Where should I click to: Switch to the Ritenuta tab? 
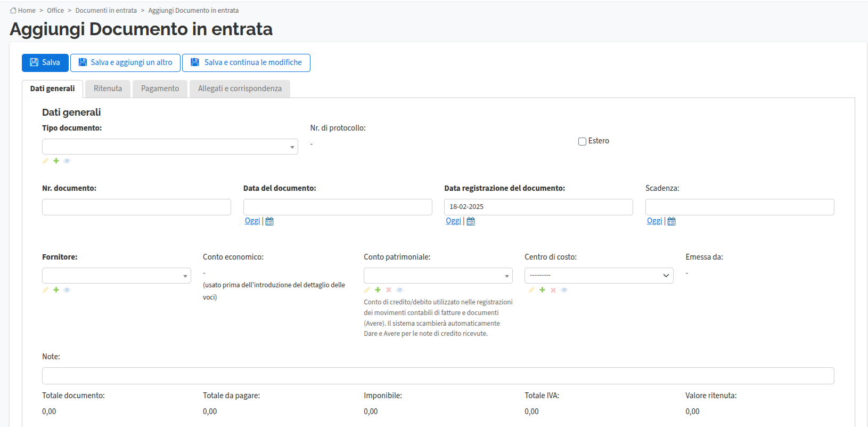point(108,88)
